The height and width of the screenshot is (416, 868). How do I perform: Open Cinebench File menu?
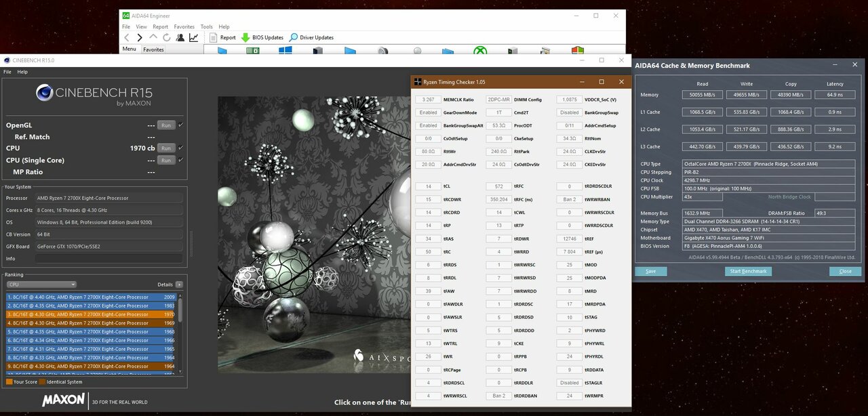point(7,72)
